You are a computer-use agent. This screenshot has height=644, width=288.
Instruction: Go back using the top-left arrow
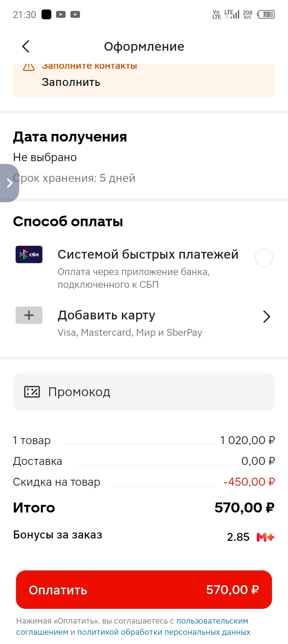click(26, 46)
